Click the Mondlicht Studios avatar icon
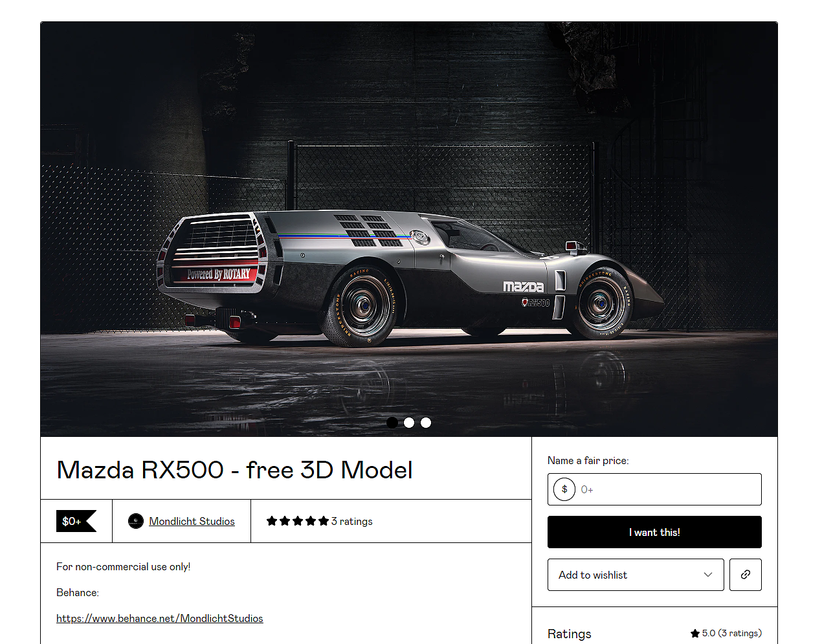This screenshot has width=833, height=644. coord(136,521)
